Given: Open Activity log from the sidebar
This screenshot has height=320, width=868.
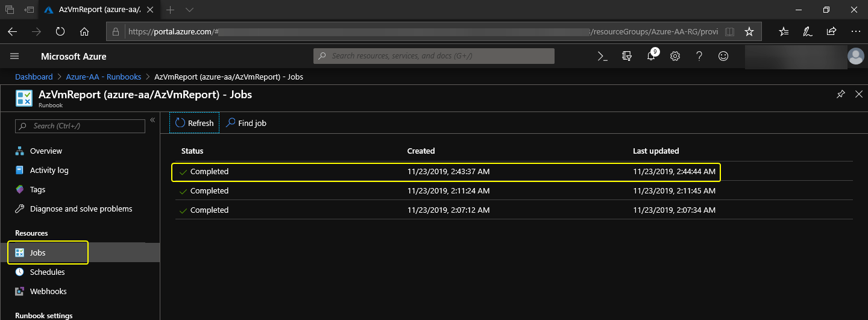Looking at the screenshot, I should (x=49, y=170).
